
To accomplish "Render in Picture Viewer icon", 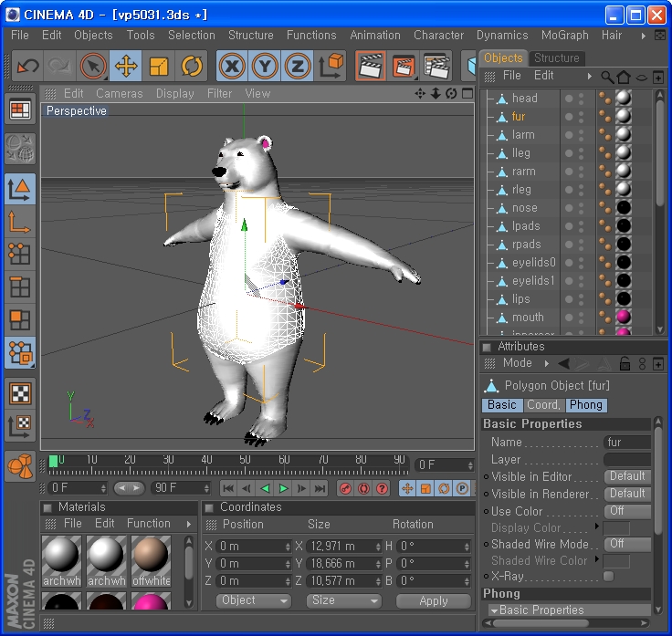I will point(404,66).
